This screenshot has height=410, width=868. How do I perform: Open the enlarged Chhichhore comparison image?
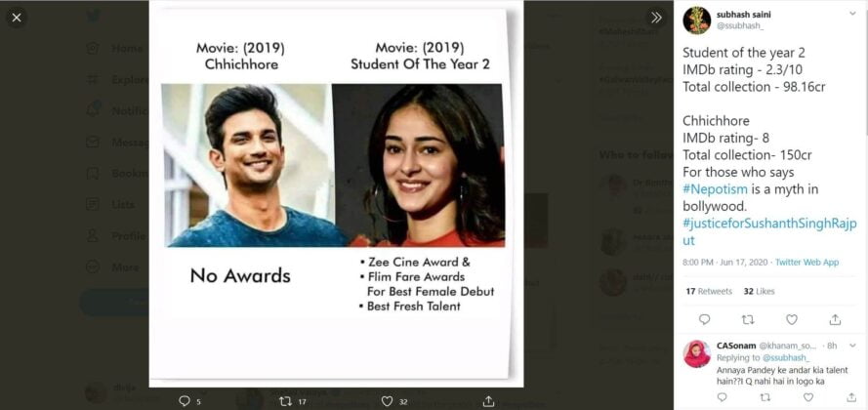click(x=336, y=193)
